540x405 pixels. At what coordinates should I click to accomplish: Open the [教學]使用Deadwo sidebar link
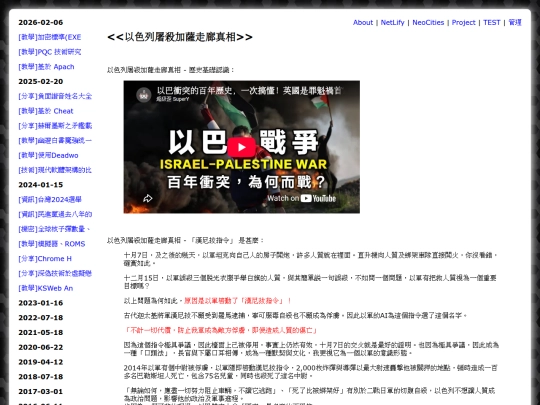(x=48, y=155)
